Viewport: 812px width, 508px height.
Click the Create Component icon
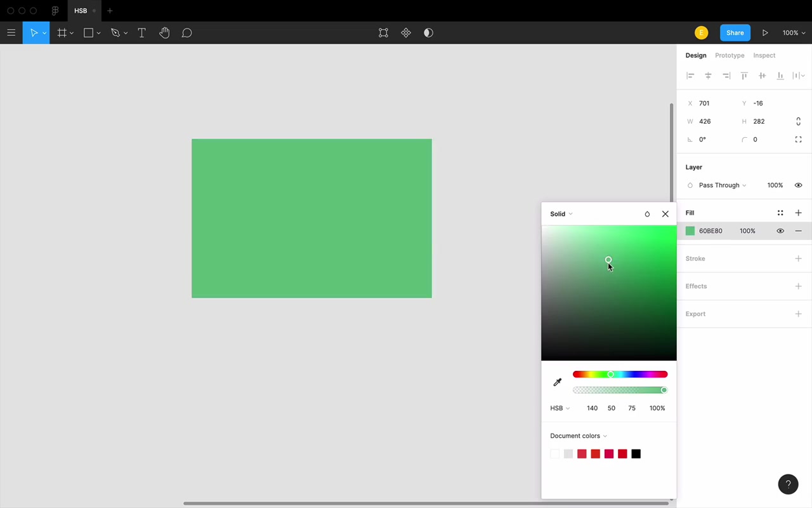point(406,33)
